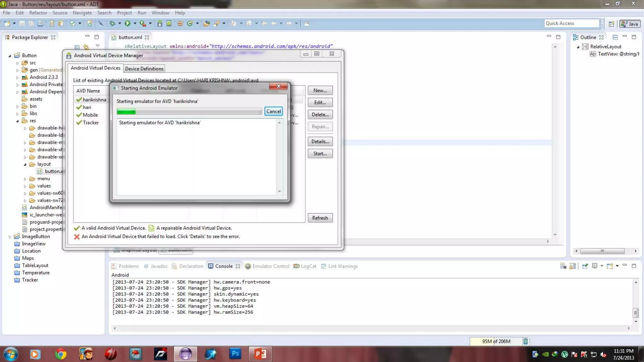This screenshot has width=644, height=362.
Task: Click the AVD Manager toolbar icon
Action: [169, 23]
